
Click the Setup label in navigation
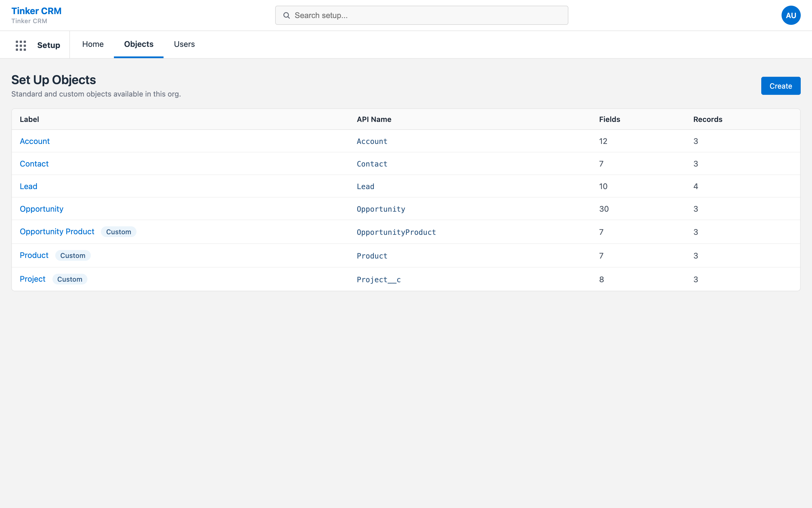[x=49, y=45]
